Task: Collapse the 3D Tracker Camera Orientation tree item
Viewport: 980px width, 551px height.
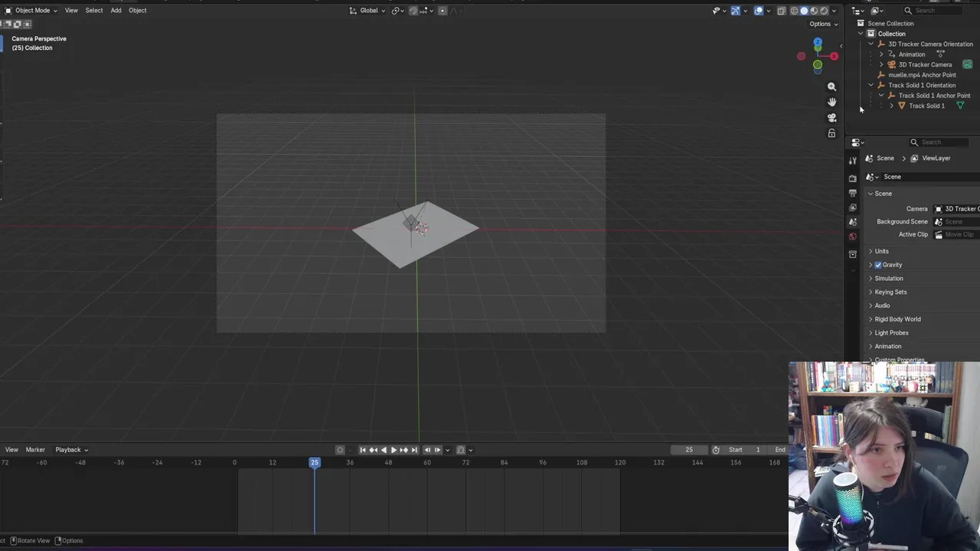Action: click(871, 44)
